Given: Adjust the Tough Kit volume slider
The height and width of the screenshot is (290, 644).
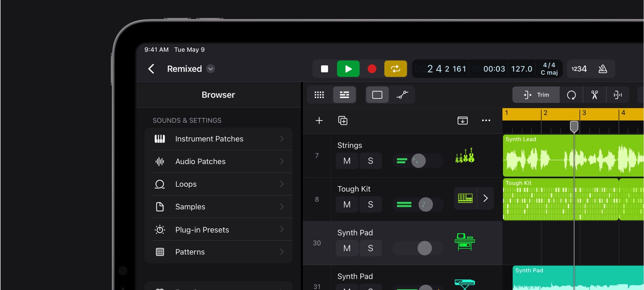Looking at the screenshot, I should (x=418, y=204).
